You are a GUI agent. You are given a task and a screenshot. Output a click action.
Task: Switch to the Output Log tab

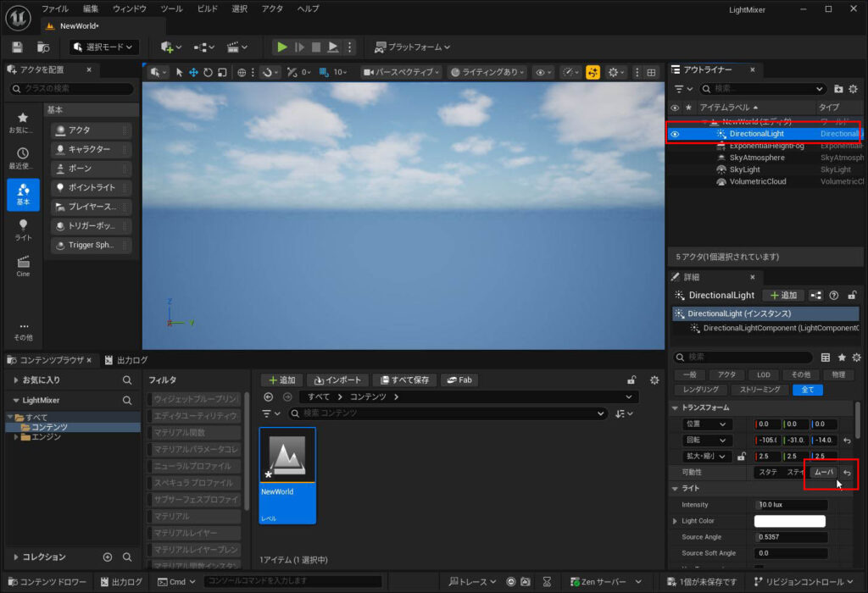pyautogui.click(x=125, y=360)
